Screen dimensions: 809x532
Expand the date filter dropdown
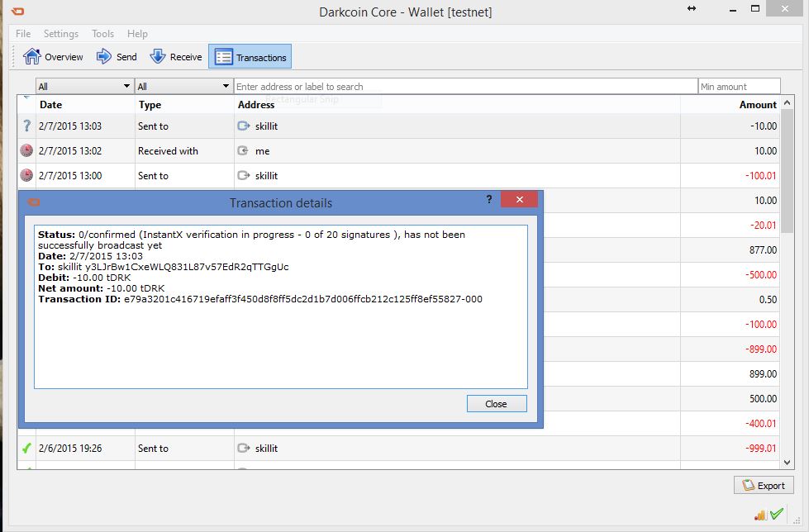[84, 86]
